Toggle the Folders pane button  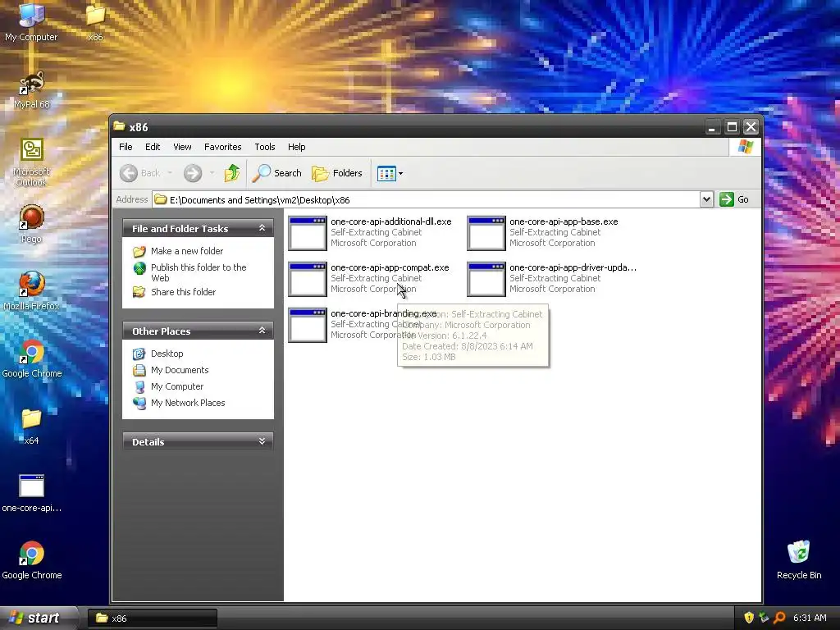[x=337, y=173]
